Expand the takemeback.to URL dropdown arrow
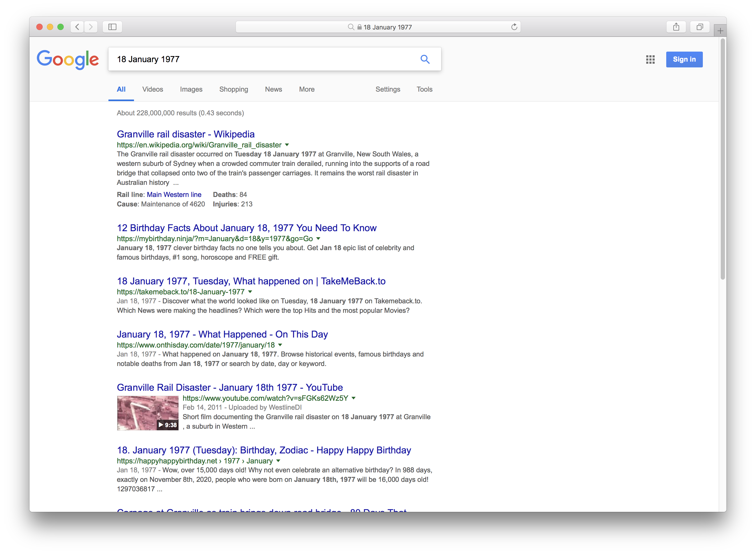The height and width of the screenshot is (554, 756). pyautogui.click(x=250, y=292)
